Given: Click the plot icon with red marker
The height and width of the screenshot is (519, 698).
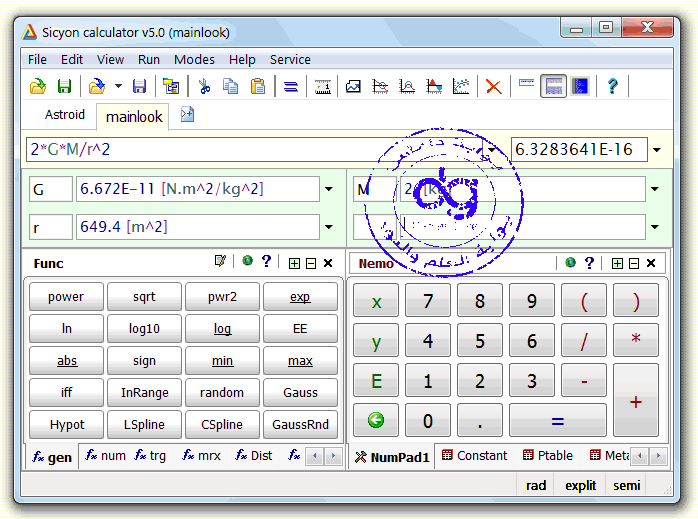Looking at the screenshot, I should [434, 86].
